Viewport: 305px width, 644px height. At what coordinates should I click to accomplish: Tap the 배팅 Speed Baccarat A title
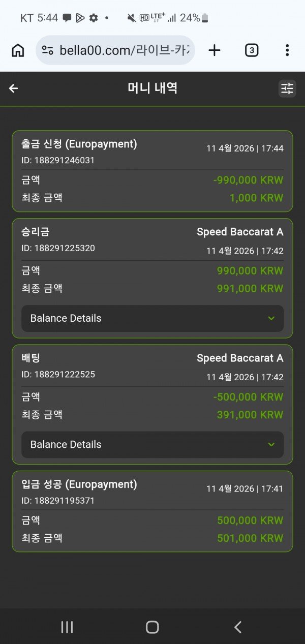pos(240,358)
